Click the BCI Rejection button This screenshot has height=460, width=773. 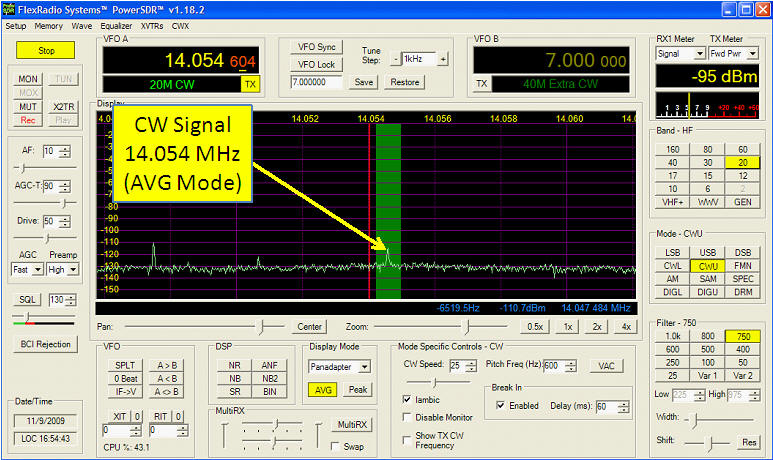pos(45,344)
